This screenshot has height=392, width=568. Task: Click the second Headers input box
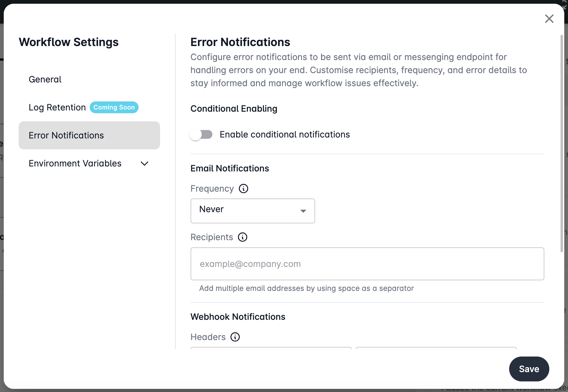(436, 348)
